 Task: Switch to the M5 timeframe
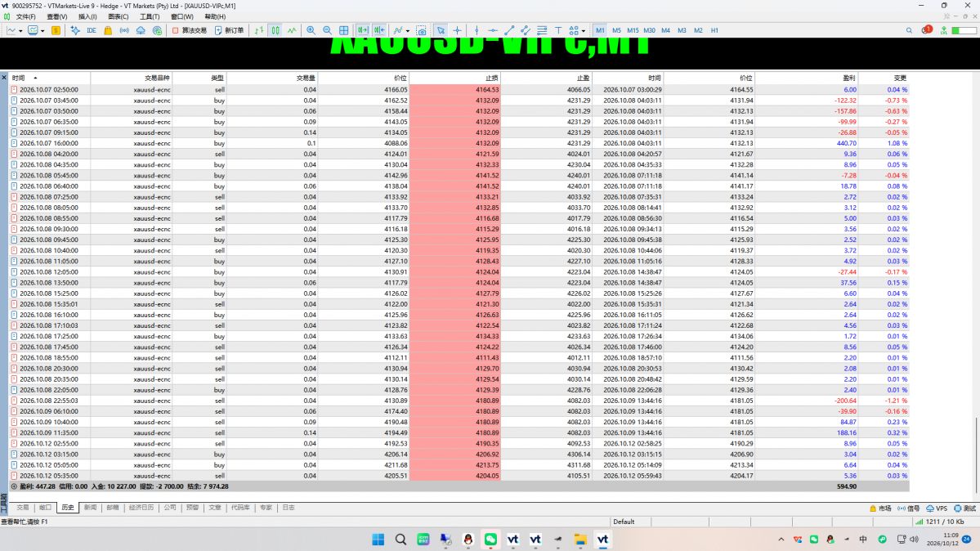click(616, 30)
